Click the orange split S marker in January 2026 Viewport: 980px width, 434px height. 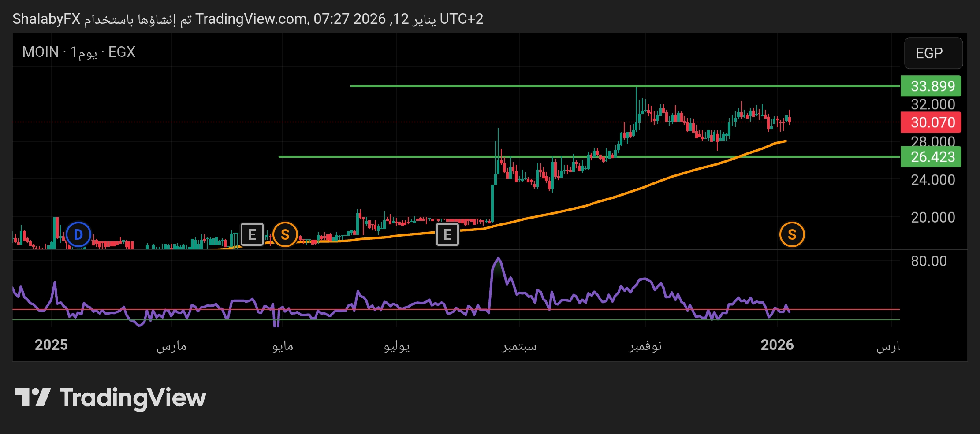pyautogui.click(x=792, y=234)
